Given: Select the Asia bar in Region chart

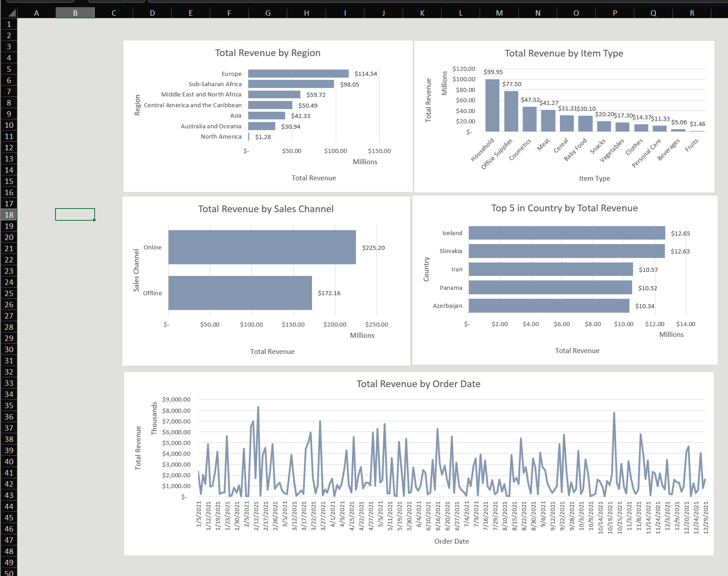Looking at the screenshot, I should click(x=267, y=115).
